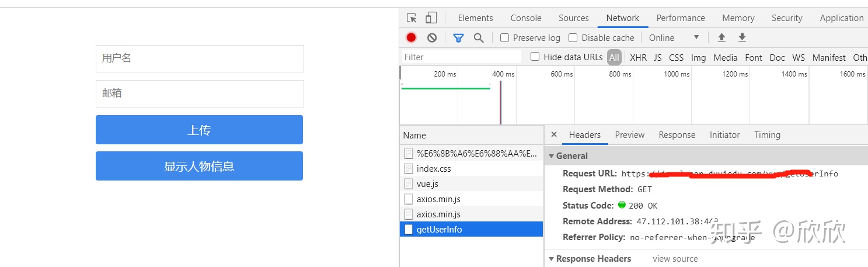Viewport: 868px width, 267px height.
Task: Open the Sources tab
Action: pos(573,18)
